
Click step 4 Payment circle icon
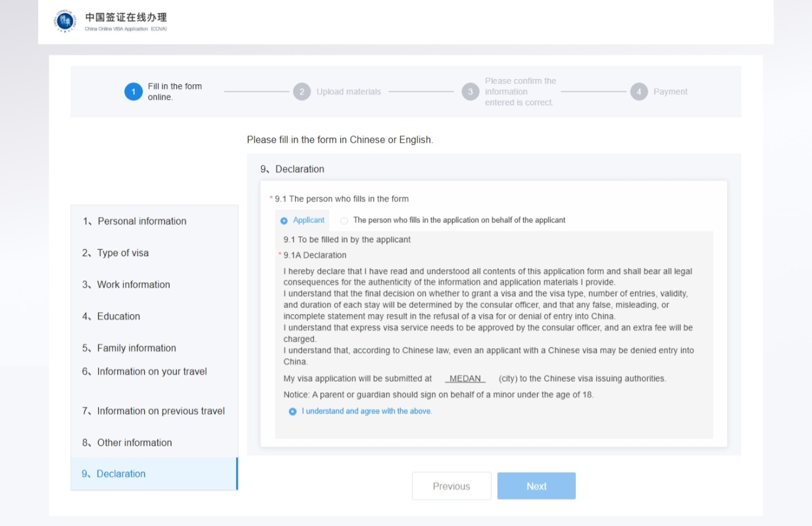[639, 92]
